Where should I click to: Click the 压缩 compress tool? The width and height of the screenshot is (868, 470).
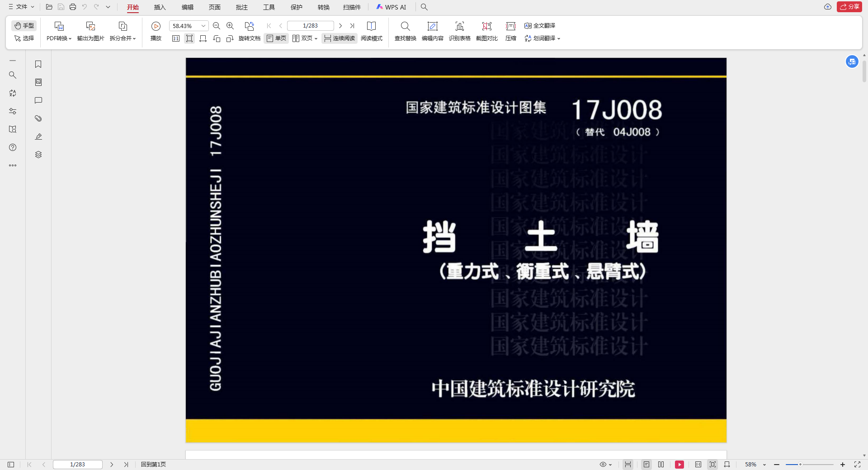pos(511,32)
